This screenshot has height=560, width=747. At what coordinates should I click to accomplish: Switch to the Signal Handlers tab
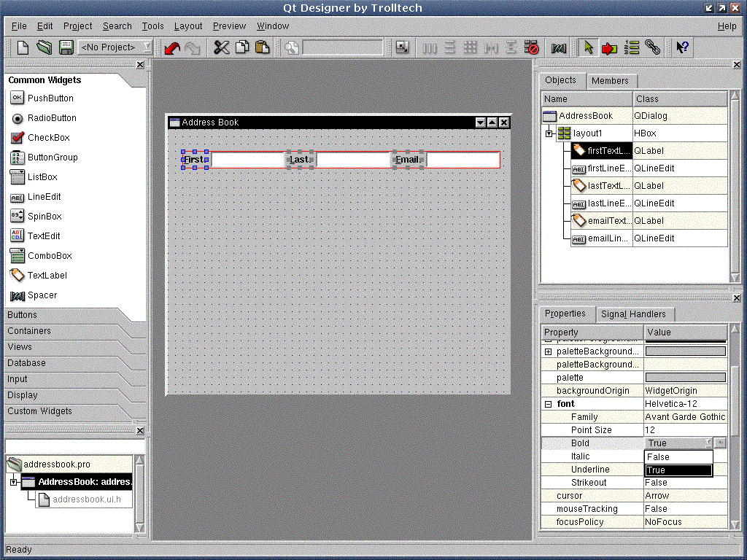click(x=632, y=314)
